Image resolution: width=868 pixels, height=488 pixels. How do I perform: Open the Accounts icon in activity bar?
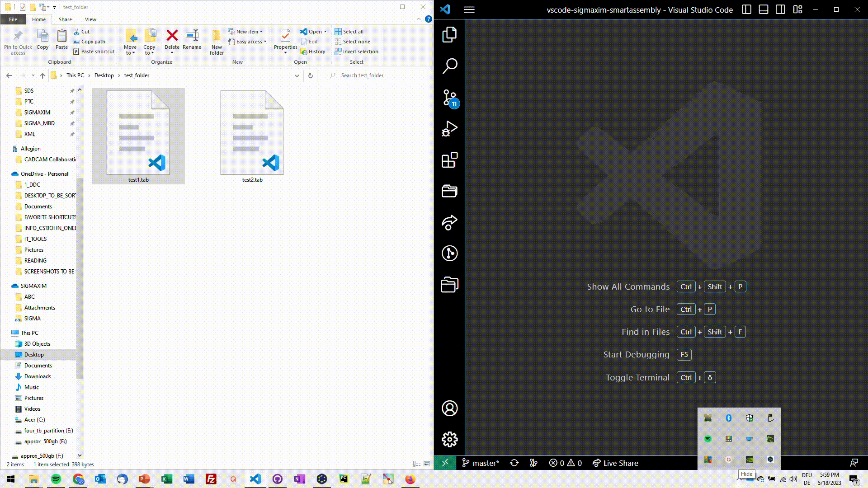pos(449,408)
